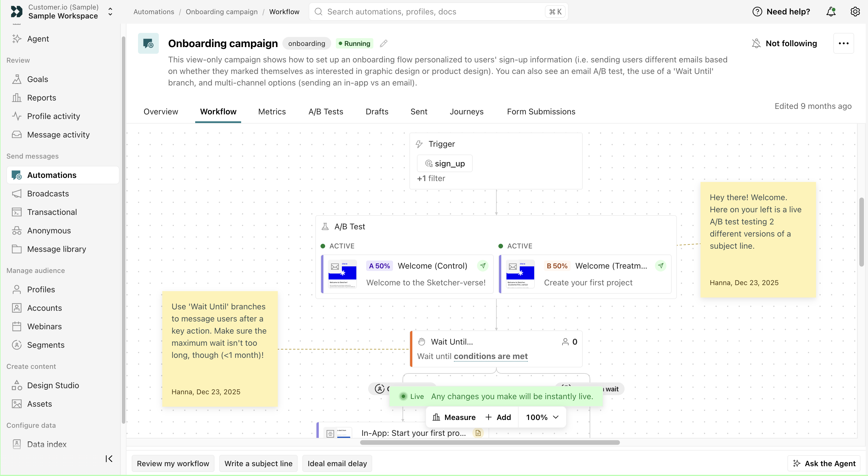This screenshot has width=868, height=476.
Task: Open the notifications bell
Action: click(831, 12)
